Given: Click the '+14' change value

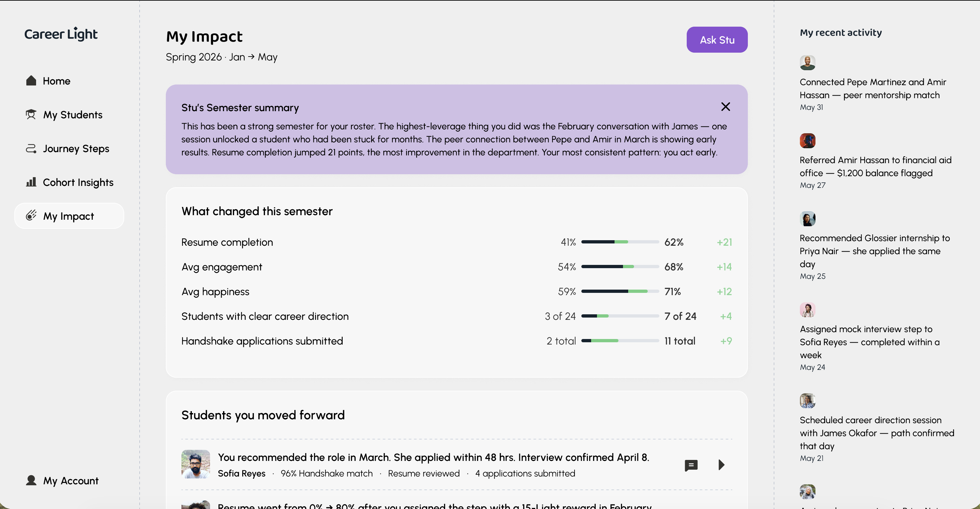Looking at the screenshot, I should (x=724, y=267).
